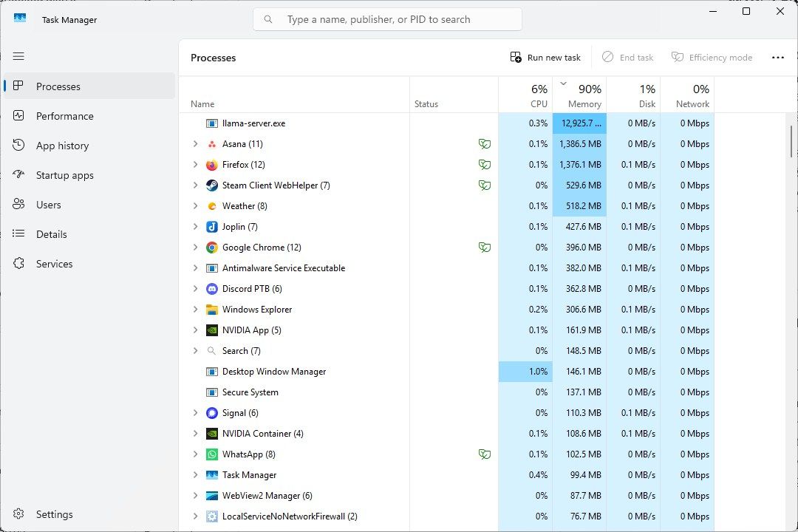Click the efficiency leaf icon for Asana
Image resolution: width=798 pixels, height=532 pixels.
(485, 144)
